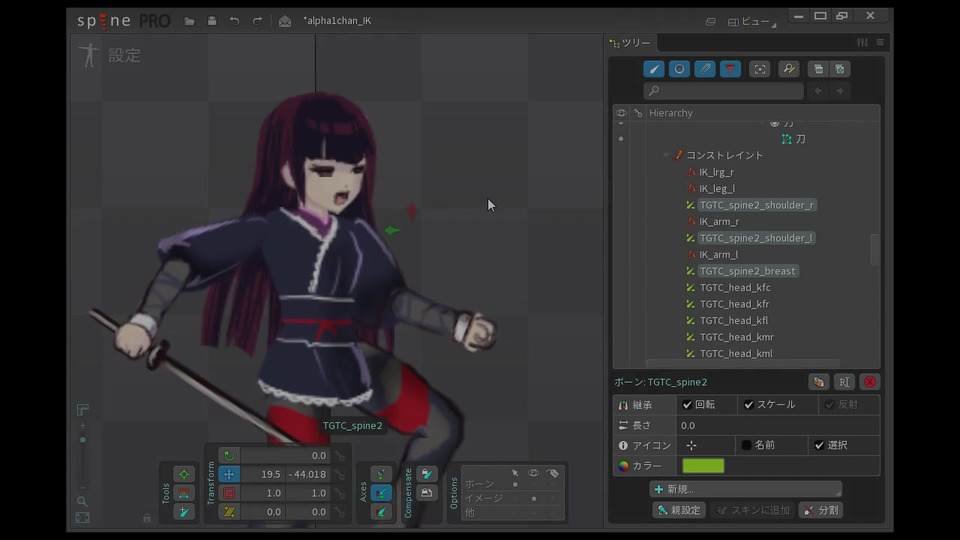Click the viewport zoom slider handle
Screen dimensions: 960x540
point(83,440)
